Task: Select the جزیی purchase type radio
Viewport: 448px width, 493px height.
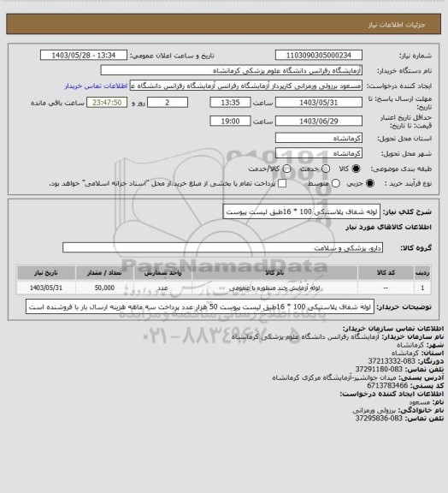Action: (x=370, y=183)
